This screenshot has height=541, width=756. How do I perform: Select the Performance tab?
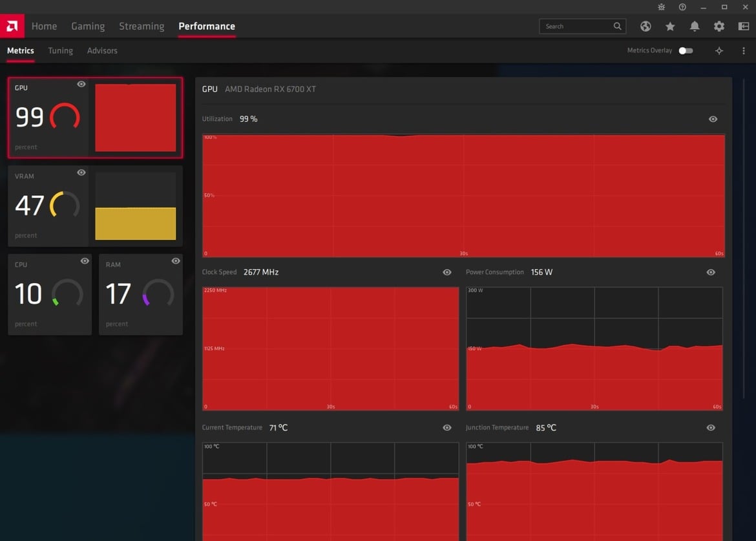207,26
